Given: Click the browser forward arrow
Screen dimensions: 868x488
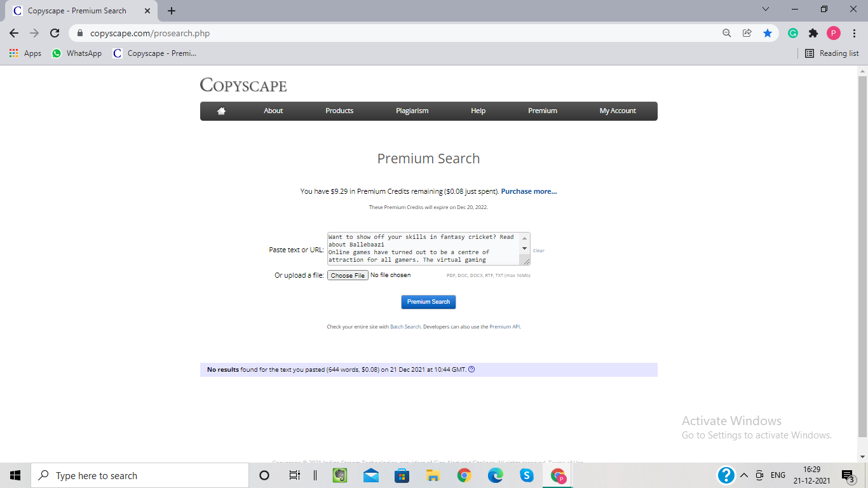Looking at the screenshot, I should click(34, 33).
